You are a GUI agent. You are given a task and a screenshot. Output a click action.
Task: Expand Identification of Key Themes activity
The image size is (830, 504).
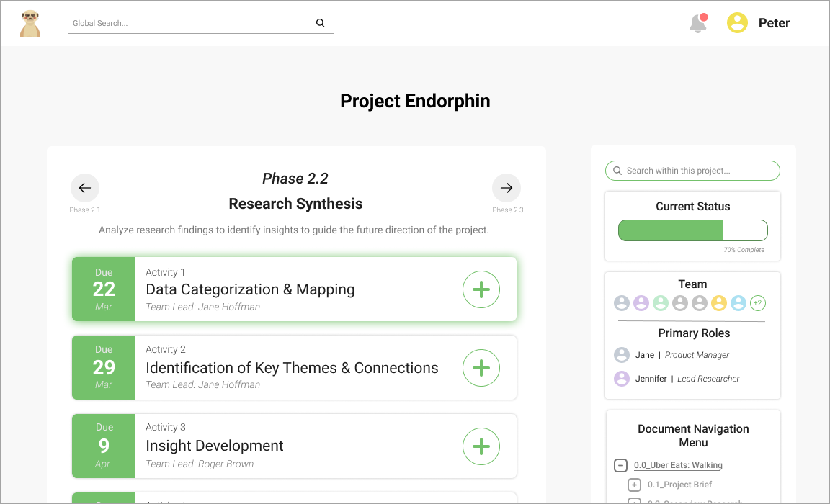(481, 368)
